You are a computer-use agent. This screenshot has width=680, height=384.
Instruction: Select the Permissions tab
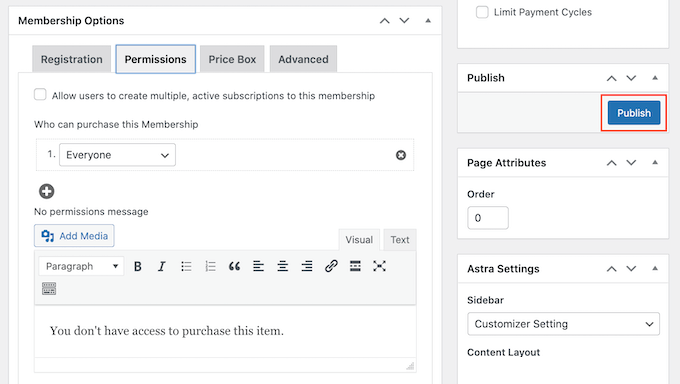[x=156, y=59]
